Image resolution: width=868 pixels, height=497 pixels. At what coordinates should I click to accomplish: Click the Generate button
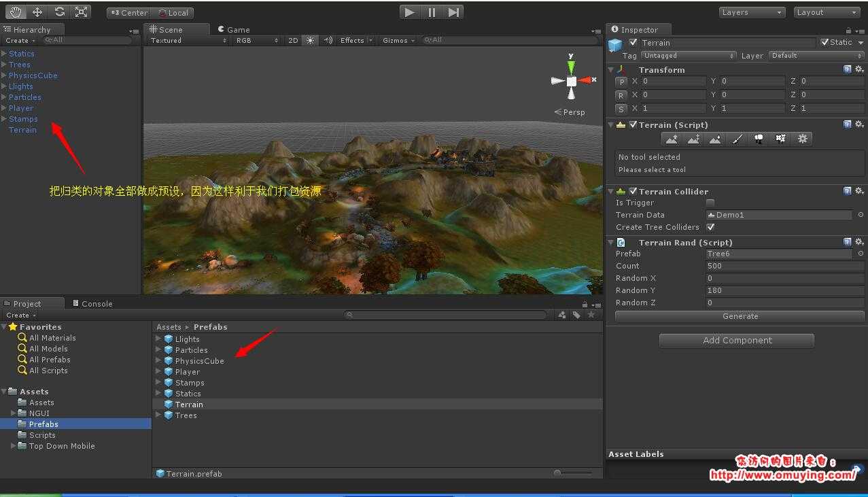(740, 316)
